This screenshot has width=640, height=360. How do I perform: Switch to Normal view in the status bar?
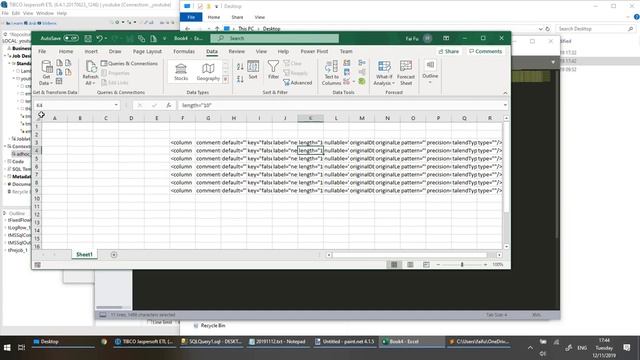394,265
